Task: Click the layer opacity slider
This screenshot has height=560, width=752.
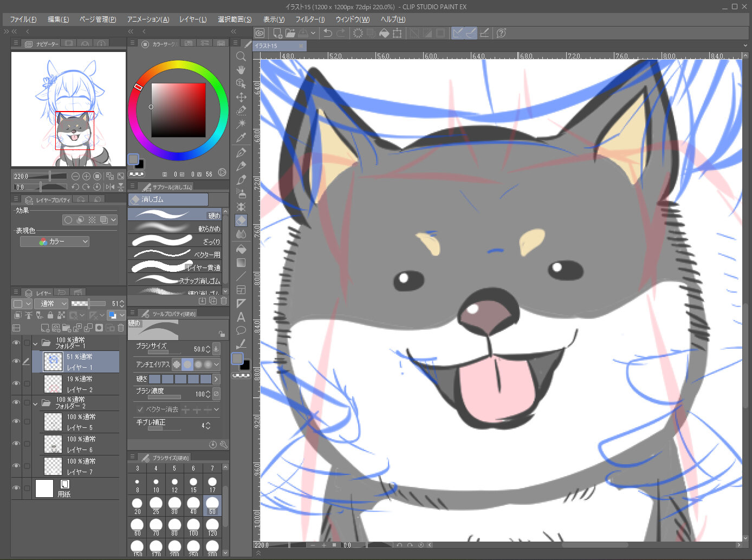Action: (88, 304)
